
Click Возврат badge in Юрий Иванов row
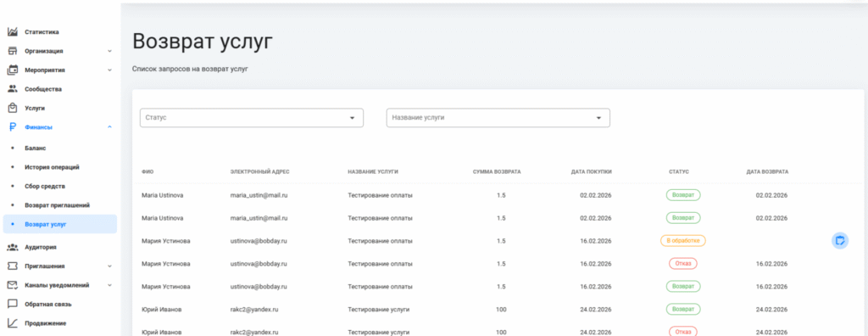pyautogui.click(x=682, y=309)
